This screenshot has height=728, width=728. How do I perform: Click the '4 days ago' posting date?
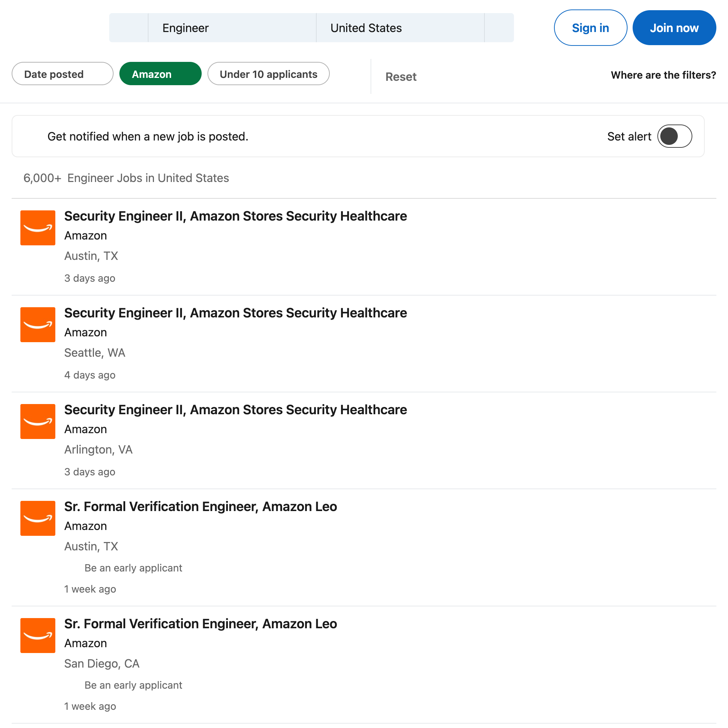coord(90,375)
